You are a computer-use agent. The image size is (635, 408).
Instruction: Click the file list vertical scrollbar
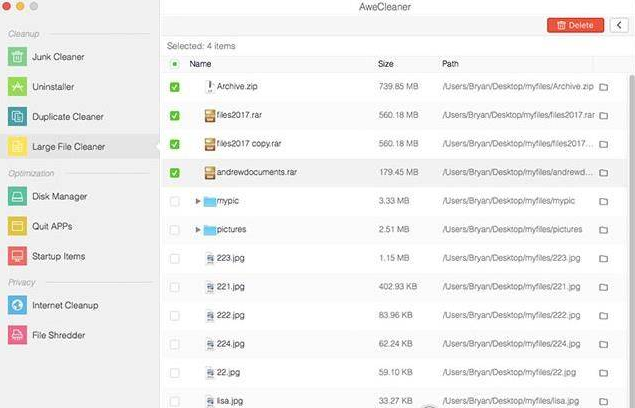pyautogui.click(x=631, y=239)
